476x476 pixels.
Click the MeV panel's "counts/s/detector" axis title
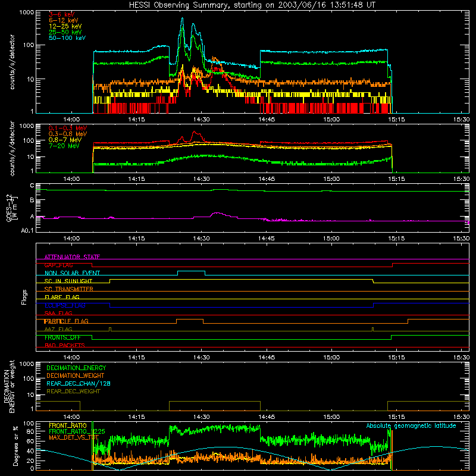(x=12, y=148)
